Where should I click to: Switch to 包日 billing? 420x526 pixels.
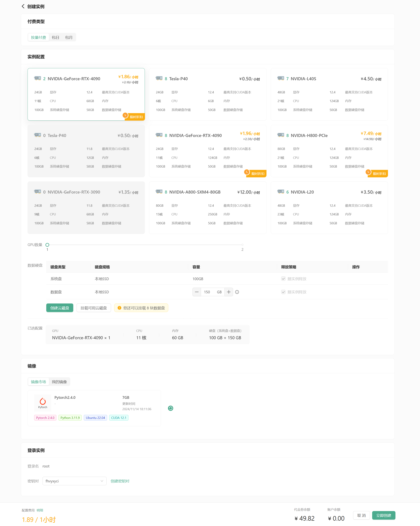coord(55,37)
